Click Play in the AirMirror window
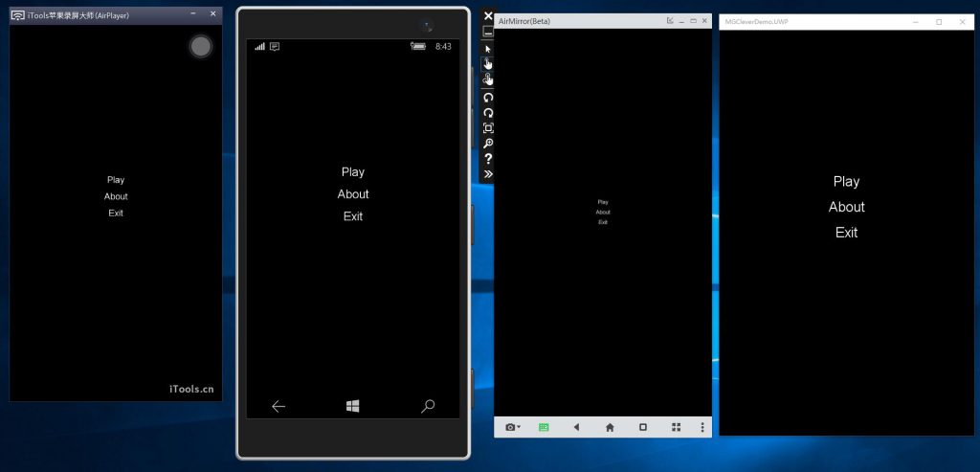Screen dimensions: 980x472 pos(603,202)
